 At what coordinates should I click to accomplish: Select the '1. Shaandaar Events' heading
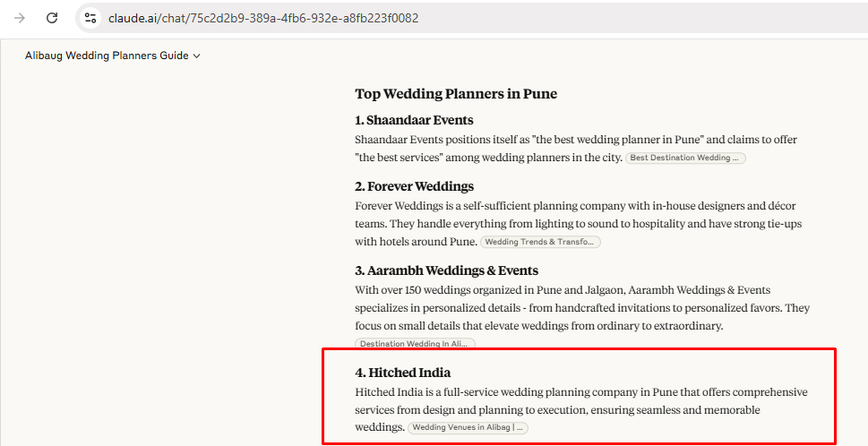coord(414,120)
